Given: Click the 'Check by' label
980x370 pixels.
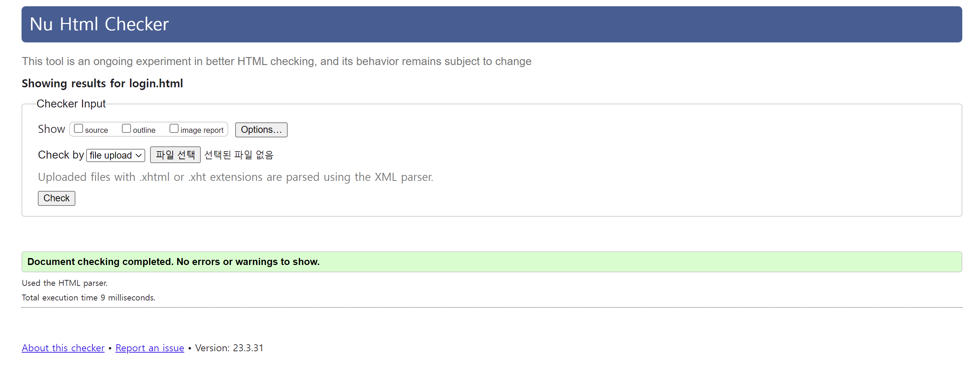Looking at the screenshot, I should [61, 155].
